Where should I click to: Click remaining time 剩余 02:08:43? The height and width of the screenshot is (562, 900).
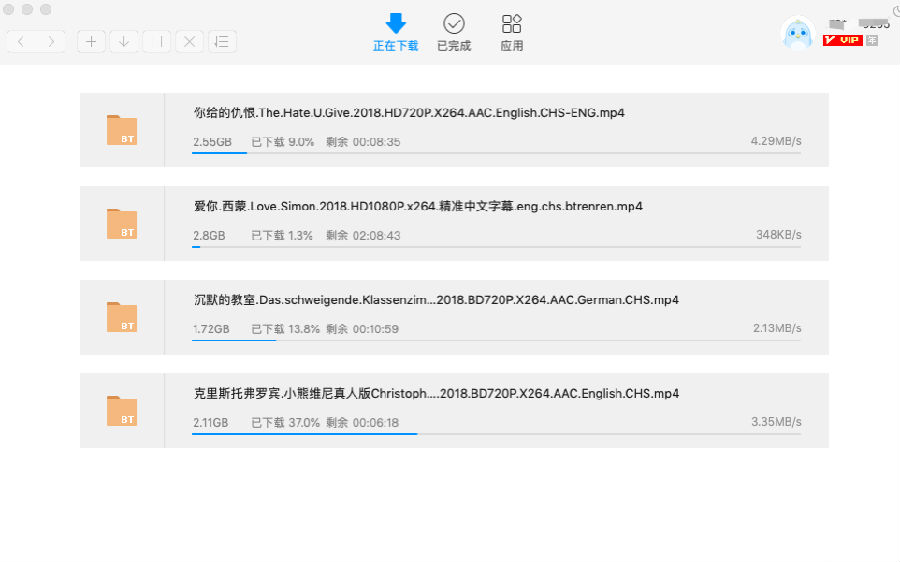tap(363, 235)
